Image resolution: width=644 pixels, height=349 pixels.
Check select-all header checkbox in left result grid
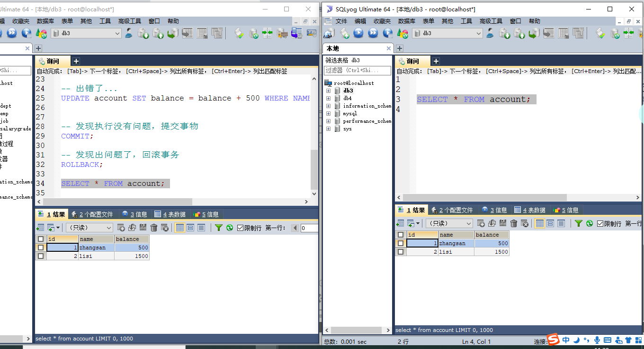click(x=41, y=239)
